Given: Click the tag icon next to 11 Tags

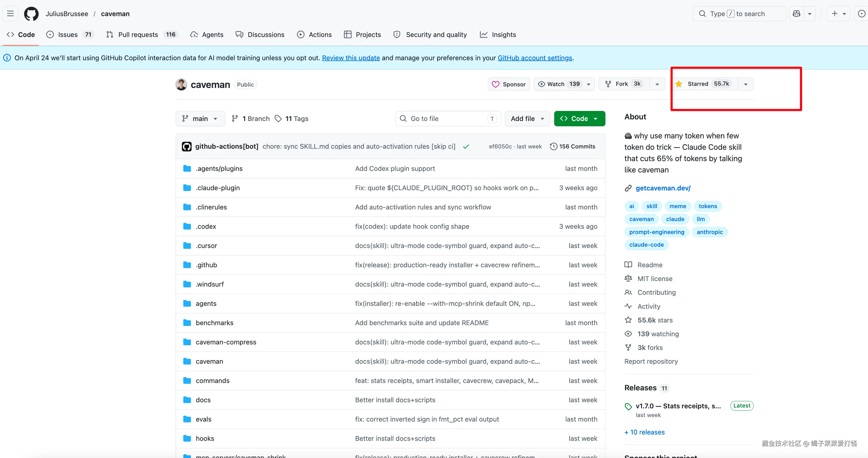Looking at the screenshot, I should click(278, 119).
